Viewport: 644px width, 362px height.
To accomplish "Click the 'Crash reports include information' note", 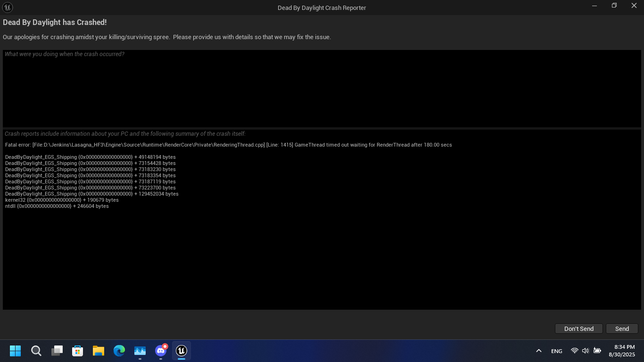I will (x=125, y=134).
